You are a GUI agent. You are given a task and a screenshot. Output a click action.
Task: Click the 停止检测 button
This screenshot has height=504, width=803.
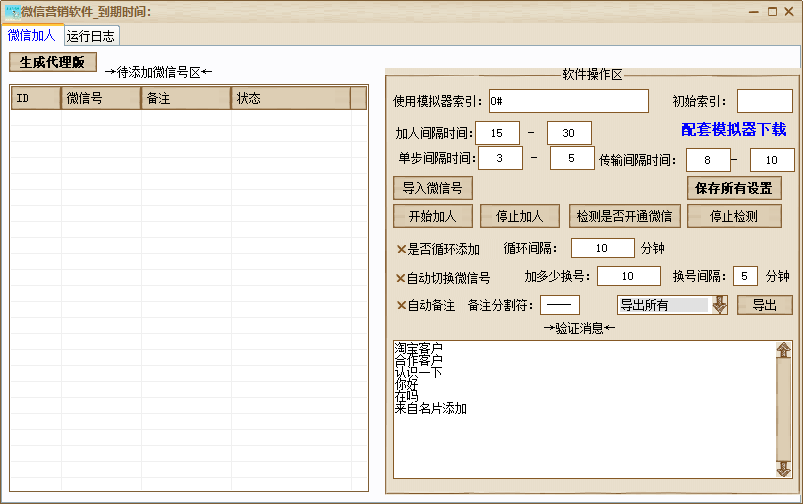click(734, 216)
